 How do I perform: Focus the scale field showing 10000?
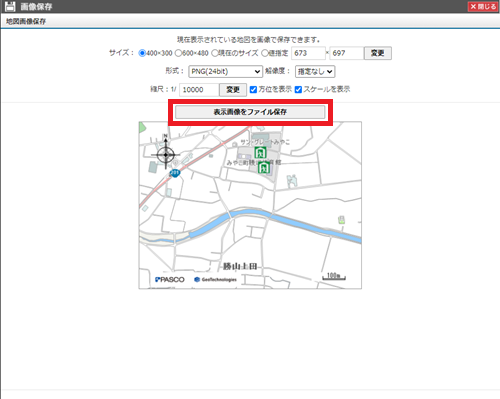199,90
